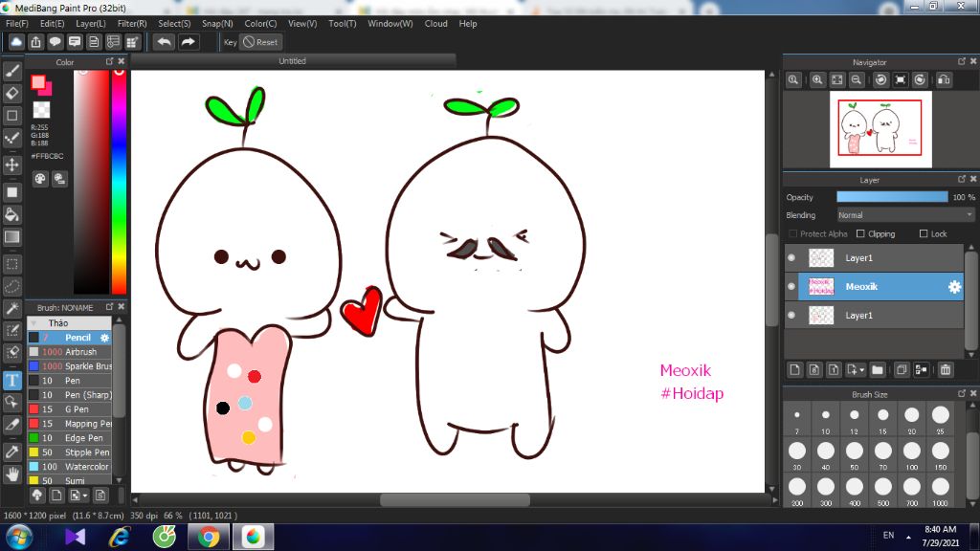980x551 pixels.
Task: Open the Edit menu
Action: 52,24
